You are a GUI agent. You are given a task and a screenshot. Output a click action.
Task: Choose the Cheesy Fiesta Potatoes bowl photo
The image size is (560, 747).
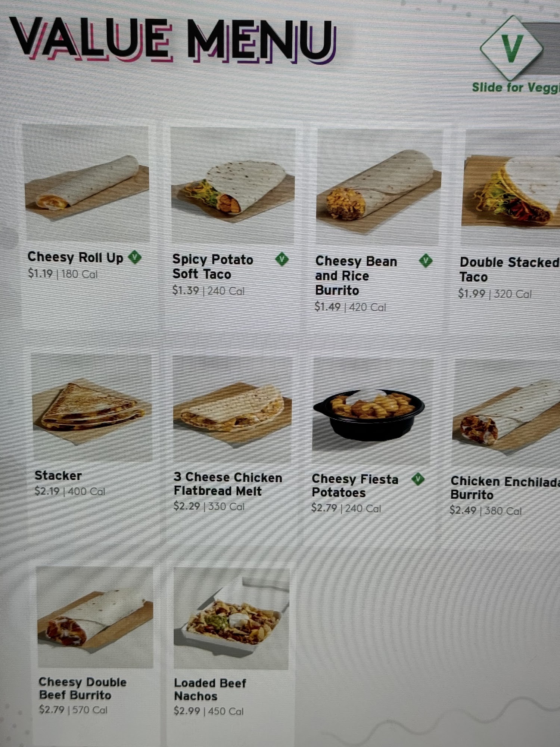[373, 412]
